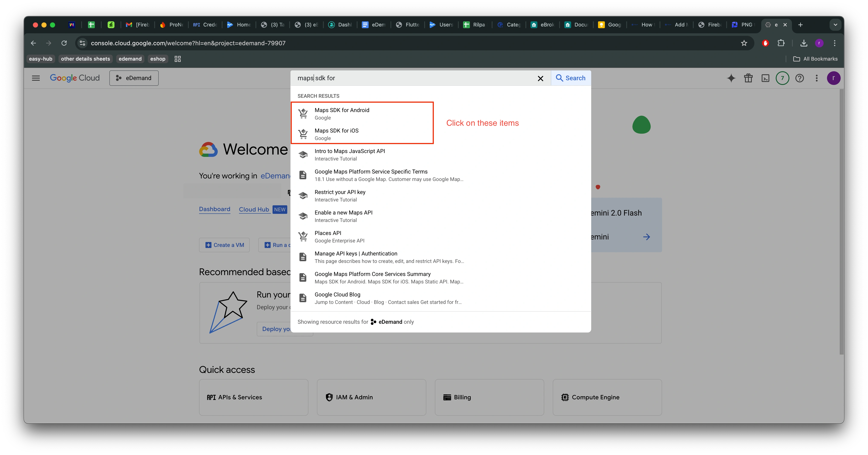
Task: Click the blue Search button
Action: point(570,78)
